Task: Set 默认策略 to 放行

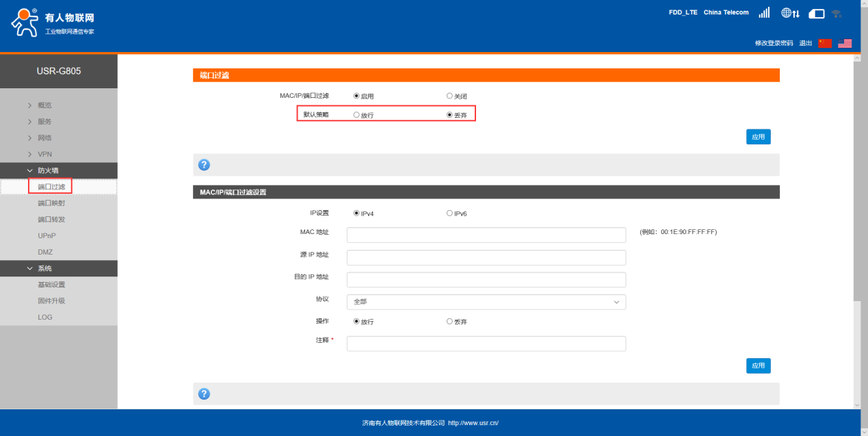Action: tap(356, 115)
